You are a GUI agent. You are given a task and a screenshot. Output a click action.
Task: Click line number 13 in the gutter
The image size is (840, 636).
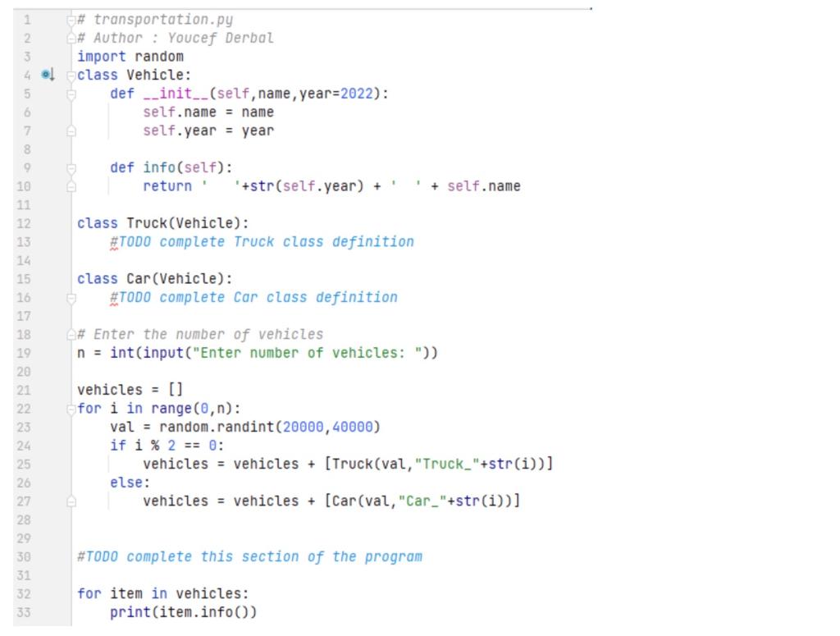24,242
